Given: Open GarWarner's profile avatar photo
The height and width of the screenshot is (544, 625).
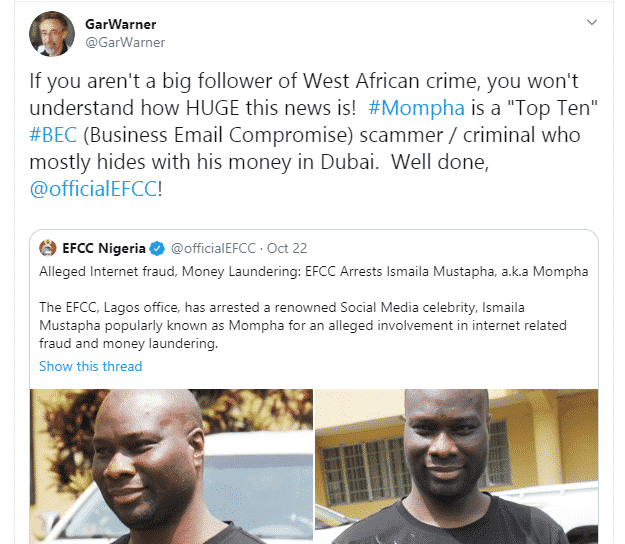Looking at the screenshot, I should pyautogui.click(x=52, y=34).
